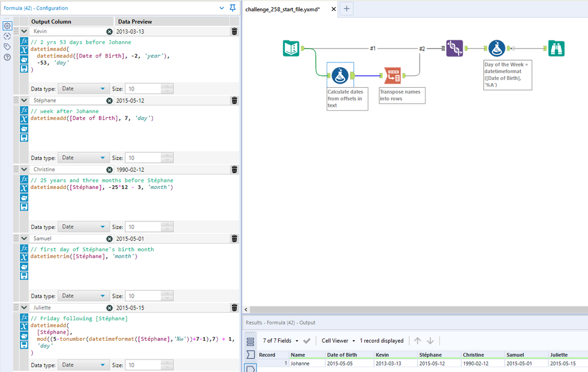
Task: Delete the Juliette output column
Action: (234, 307)
